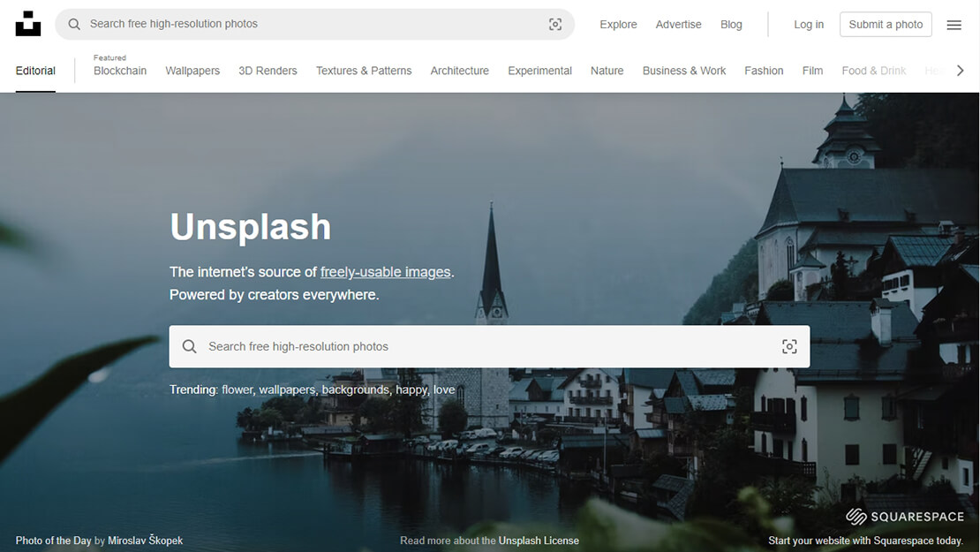Open the hamburger menu icon
The height and width of the screenshot is (552, 980).
coord(954,25)
